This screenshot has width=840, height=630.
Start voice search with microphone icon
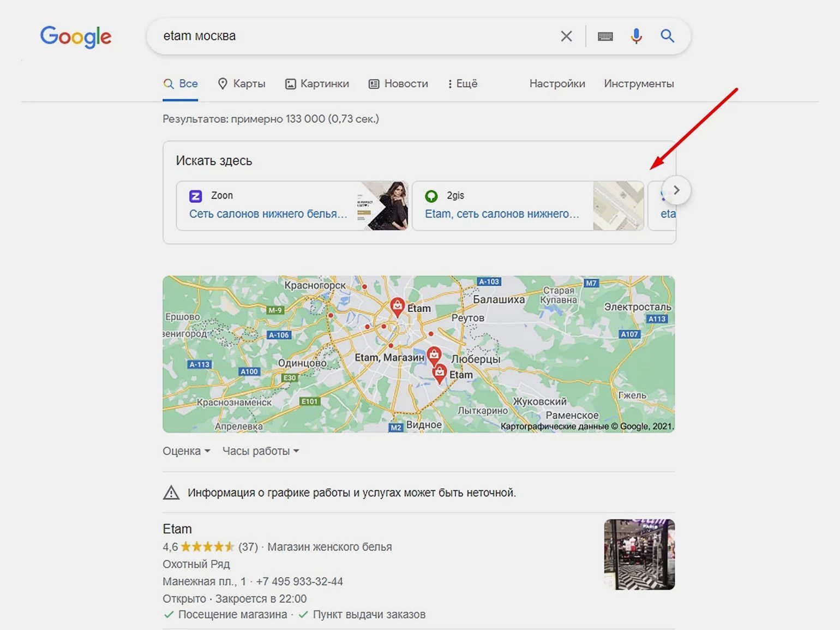[x=636, y=37]
